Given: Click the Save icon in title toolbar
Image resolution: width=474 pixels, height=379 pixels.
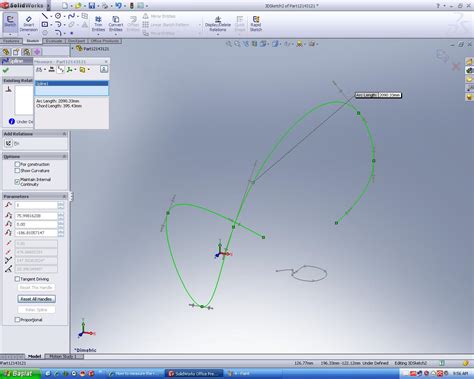Looking at the screenshot, I should [x=91, y=6].
